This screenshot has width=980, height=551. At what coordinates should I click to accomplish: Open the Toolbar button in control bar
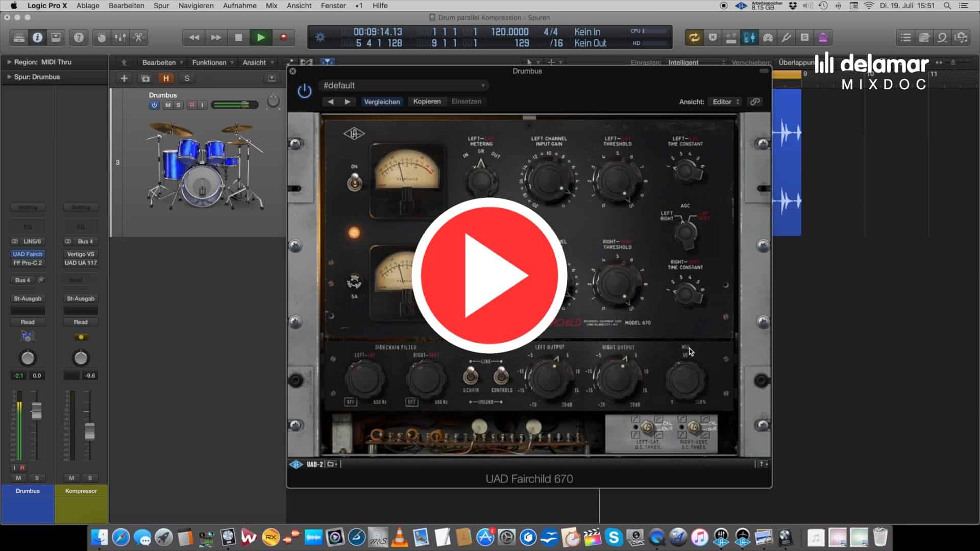[56, 37]
